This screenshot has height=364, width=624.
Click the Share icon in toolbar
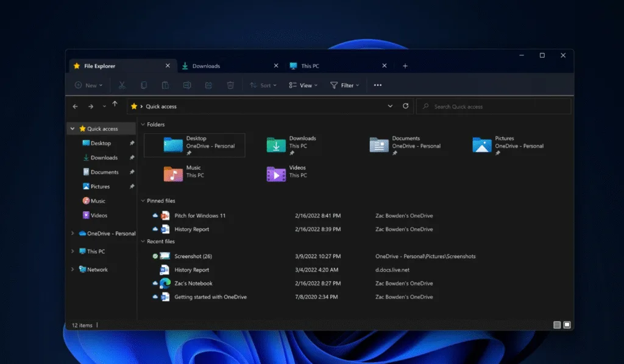[x=208, y=85]
